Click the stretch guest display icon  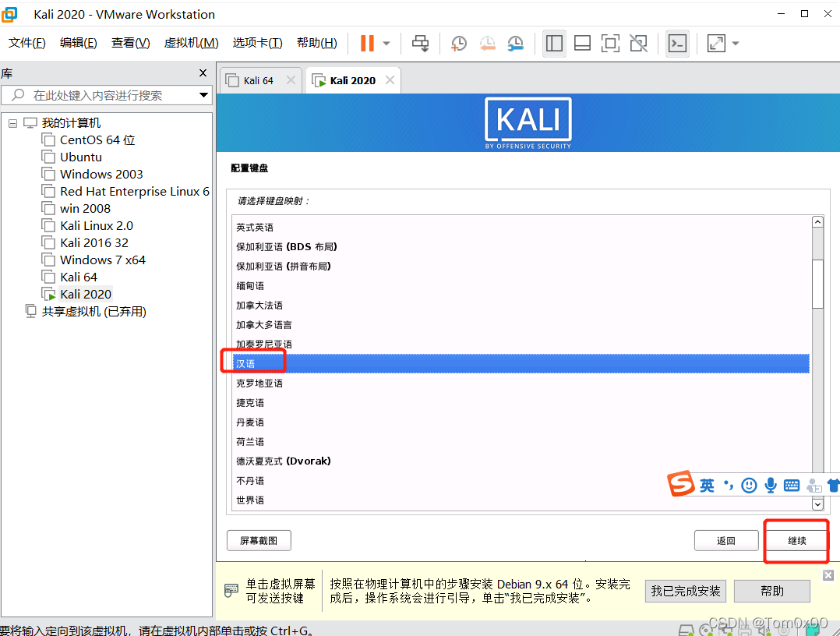coord(716,44)
